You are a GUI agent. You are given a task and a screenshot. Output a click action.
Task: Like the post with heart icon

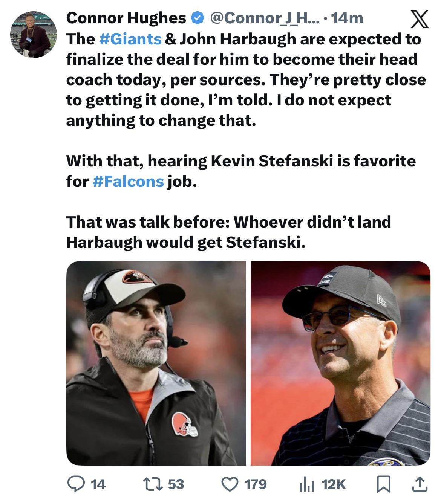click(x=230, y=484)
